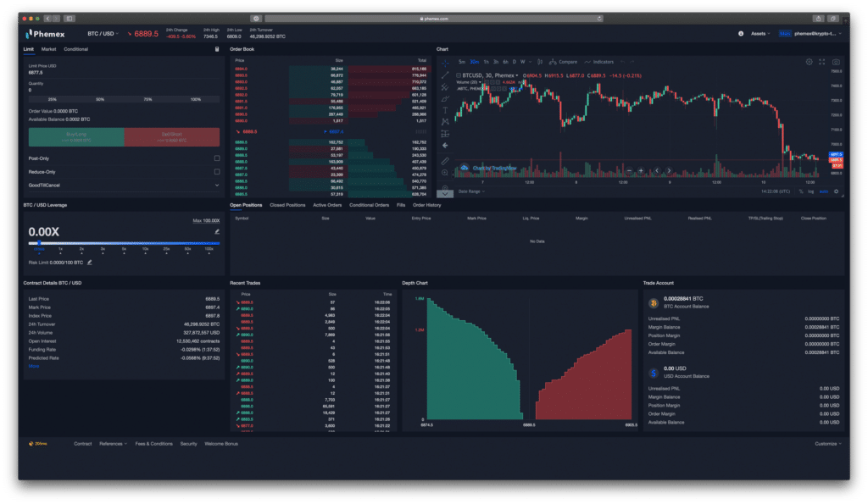868x504 pixels.
Task: Open the BTC / USD pair dropdown
Action: point(103,34)
